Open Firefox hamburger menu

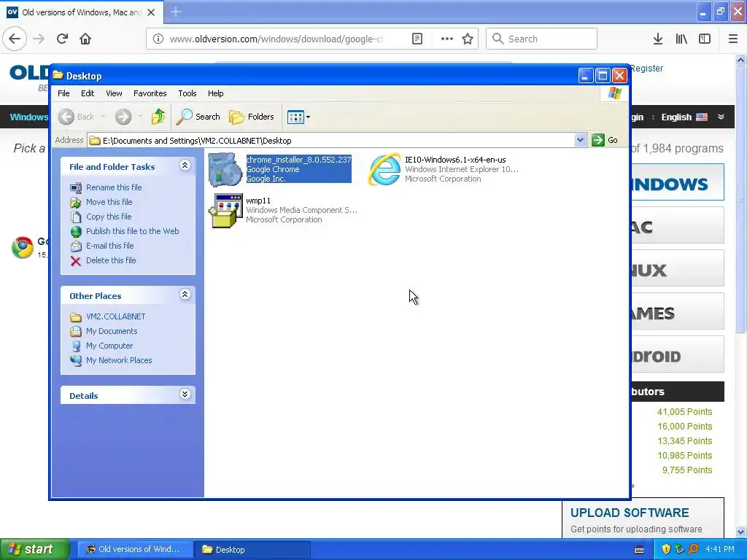pyautogui.click(x=733, y=39)
